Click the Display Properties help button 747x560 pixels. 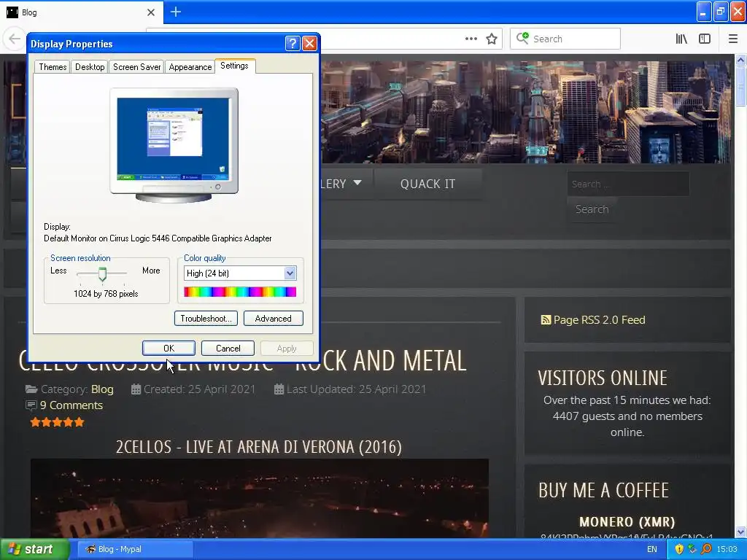click(x=293, y=43)
